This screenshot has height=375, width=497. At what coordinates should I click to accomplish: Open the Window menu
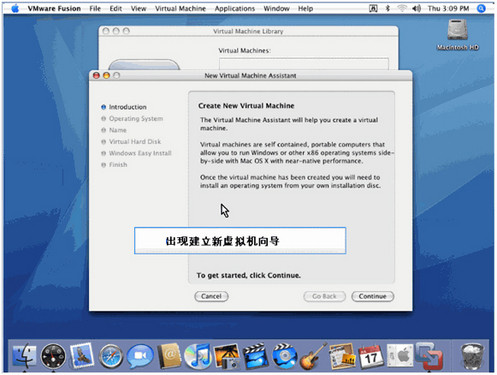276,9
